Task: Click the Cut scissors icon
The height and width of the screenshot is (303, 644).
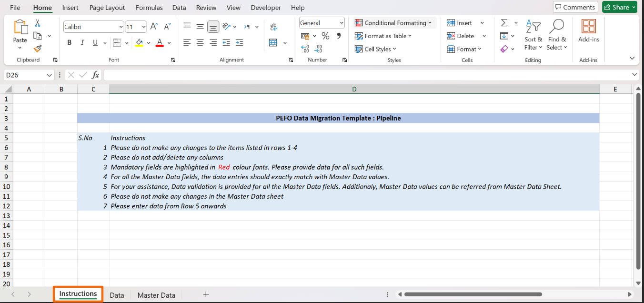Action: (38, 23)
